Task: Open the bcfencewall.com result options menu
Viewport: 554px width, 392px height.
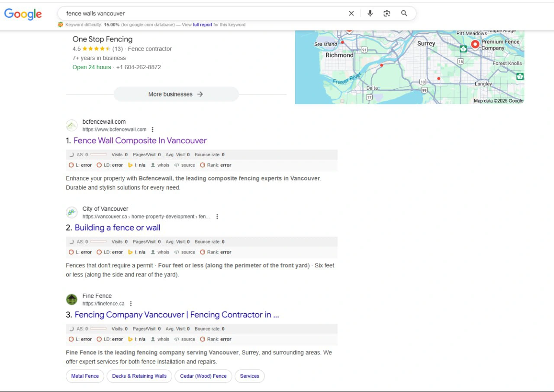Action: (152, 129)
